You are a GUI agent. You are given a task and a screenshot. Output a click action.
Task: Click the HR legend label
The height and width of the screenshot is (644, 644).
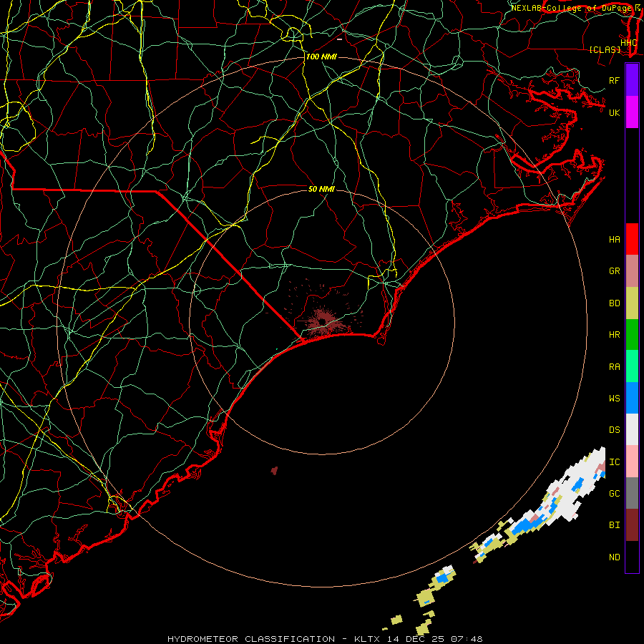(614, 335)
